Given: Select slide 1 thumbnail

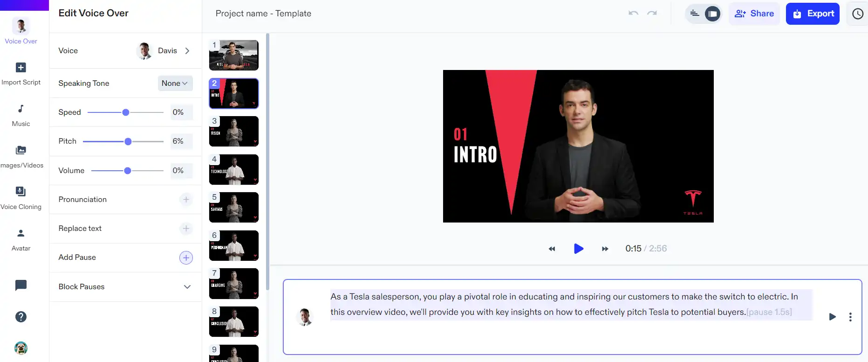Looking at the screenshot, I should coord(234,55).
